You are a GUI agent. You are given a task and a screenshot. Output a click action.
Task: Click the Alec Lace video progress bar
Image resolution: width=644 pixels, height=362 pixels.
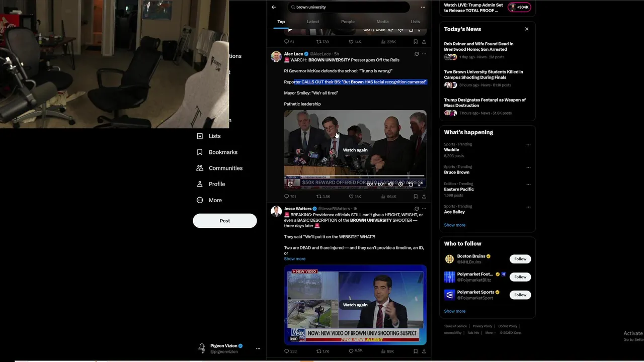tap(355, 176)
